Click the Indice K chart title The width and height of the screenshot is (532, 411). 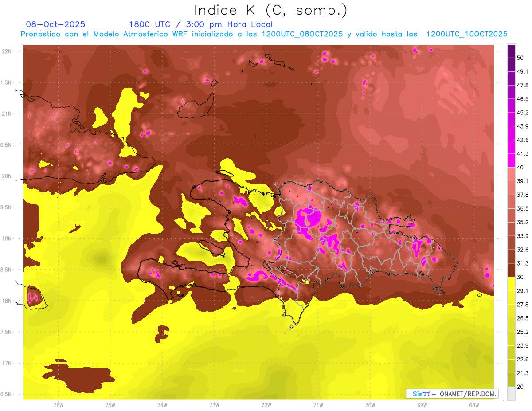[270, 10]
